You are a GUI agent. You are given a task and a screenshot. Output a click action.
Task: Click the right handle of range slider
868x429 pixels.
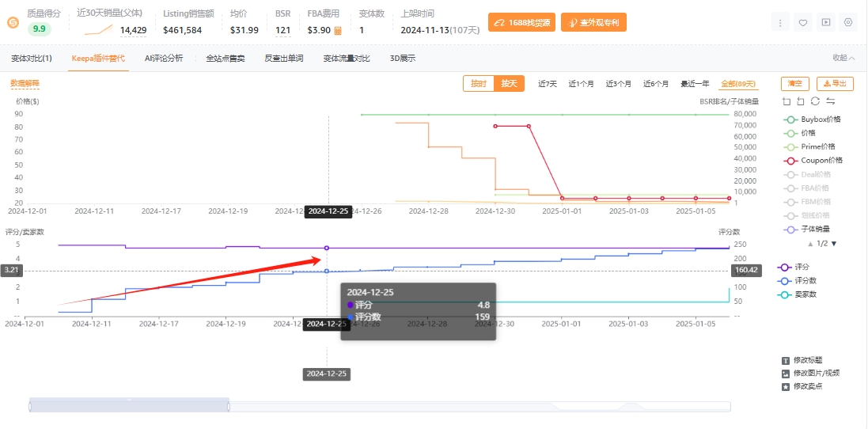pos(228,407)
